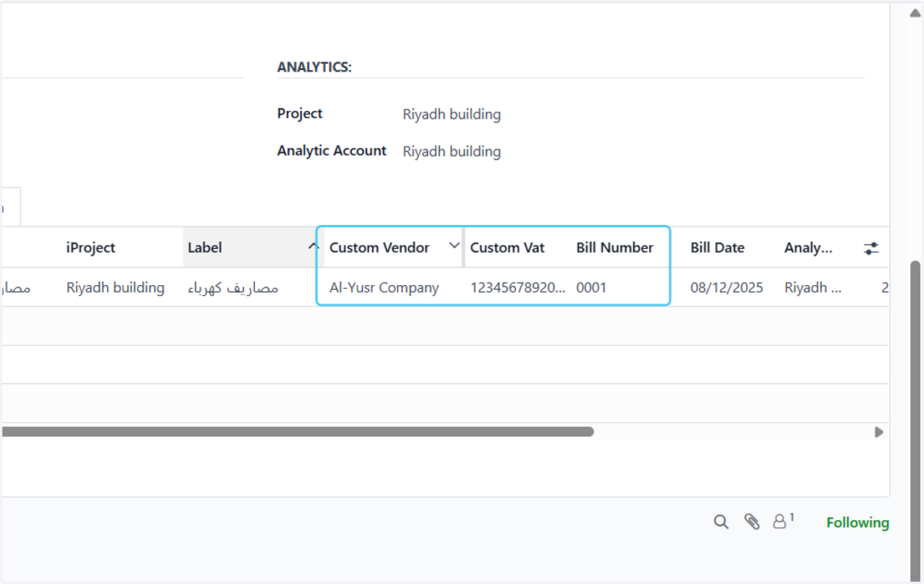This screenshot has width=924, height=584.
Task: Open the Analytic Account value Riyadh building
Action: pyautogui.click(x=452, y=151)
